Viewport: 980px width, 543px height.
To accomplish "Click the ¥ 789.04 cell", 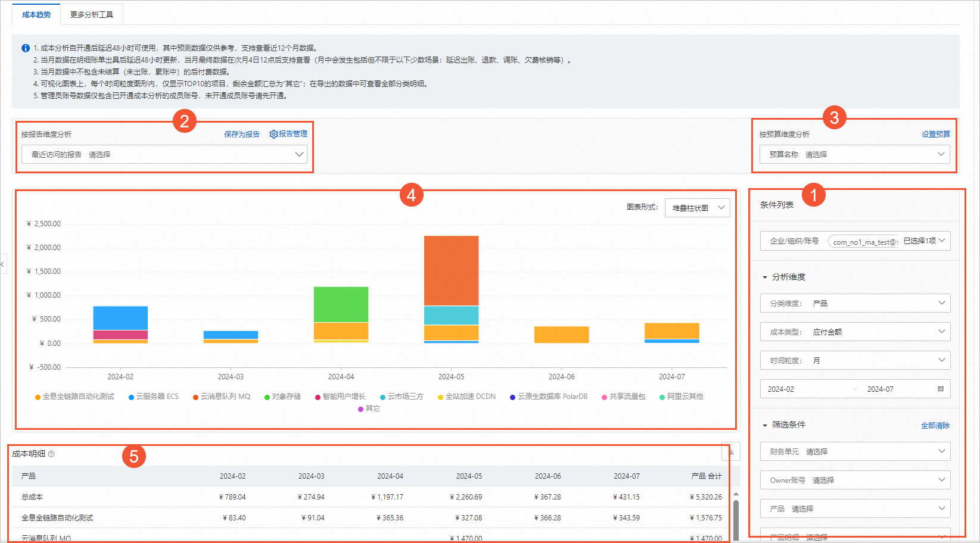I will point(232,497).
